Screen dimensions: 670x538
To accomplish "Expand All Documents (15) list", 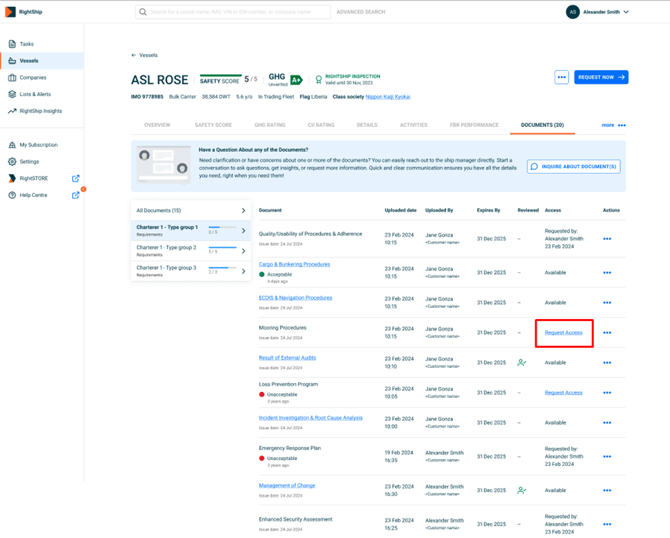I will tap(243, 211).
